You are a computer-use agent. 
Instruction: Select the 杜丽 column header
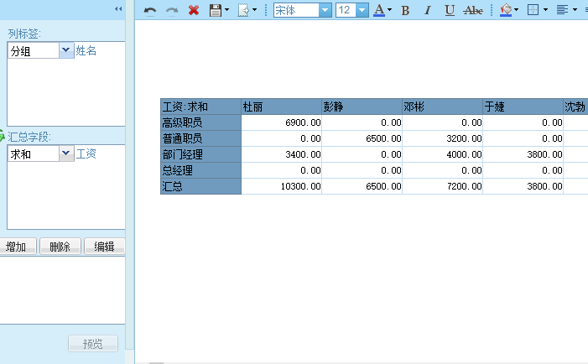[281, 107]
